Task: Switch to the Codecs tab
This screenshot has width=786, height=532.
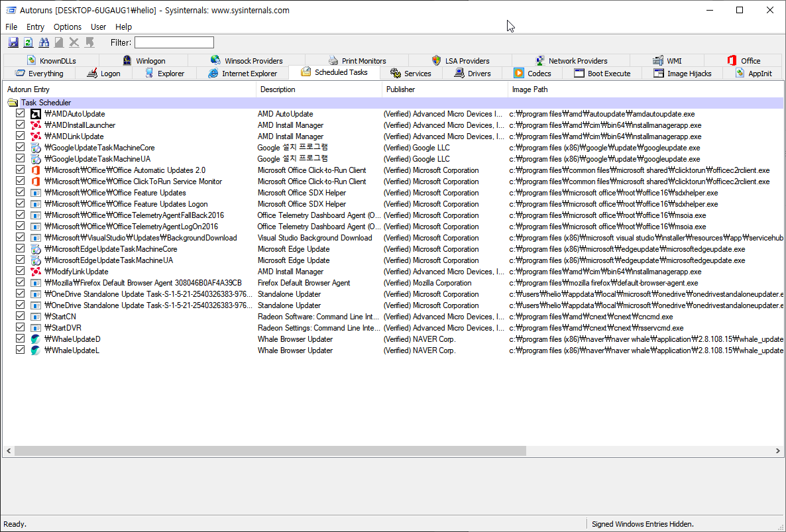Action: pos(533,73)
